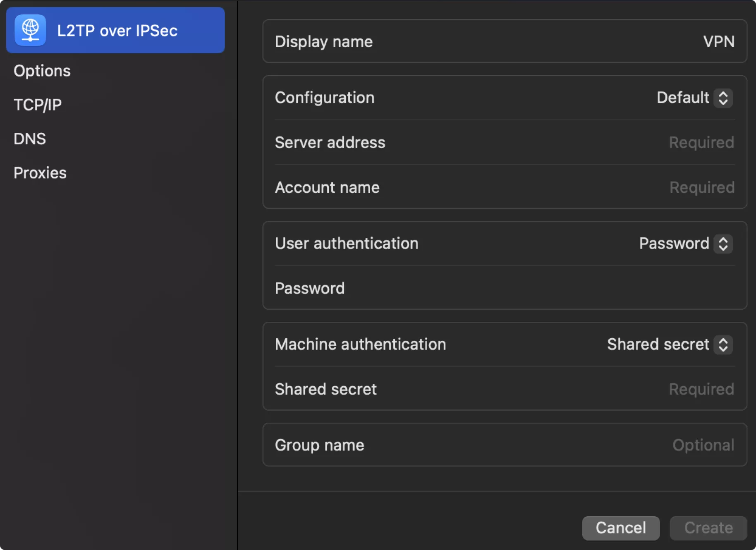Click the Create button
This screenshot has width=756, height=550.
[708, 528]
